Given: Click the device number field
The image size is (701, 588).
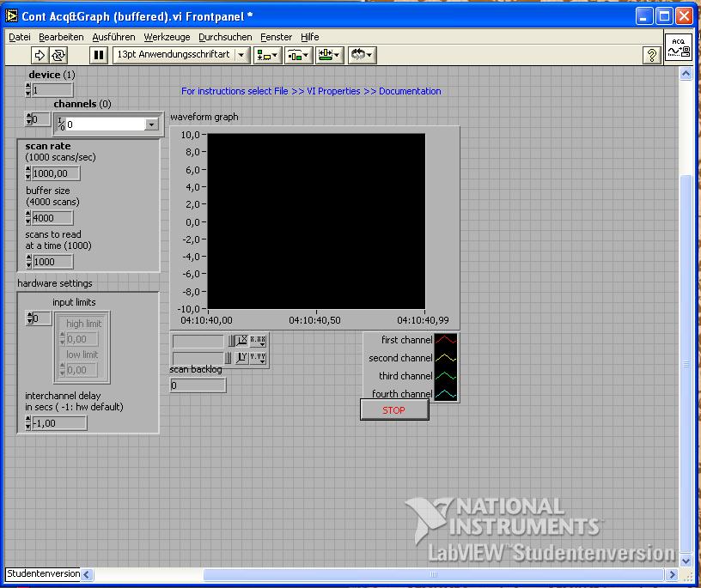Looking at the screenshot, I should (52, 90).
